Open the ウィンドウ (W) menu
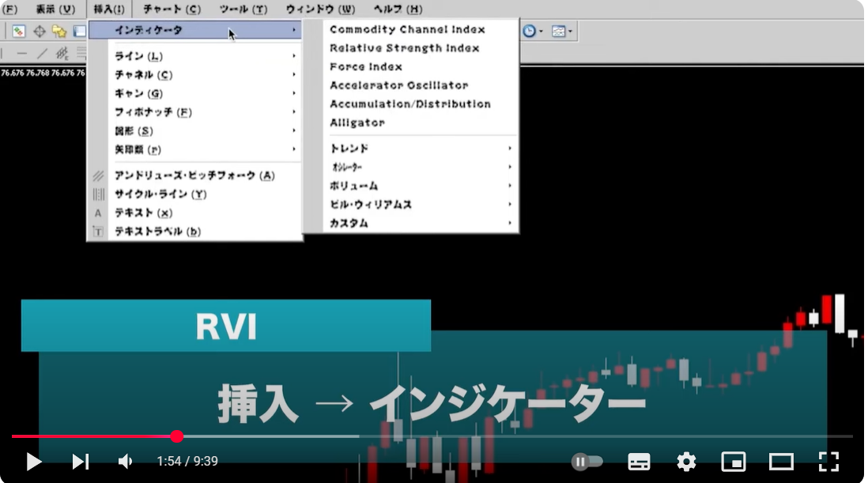The image size is (868, 483). [x=320, y=9]
